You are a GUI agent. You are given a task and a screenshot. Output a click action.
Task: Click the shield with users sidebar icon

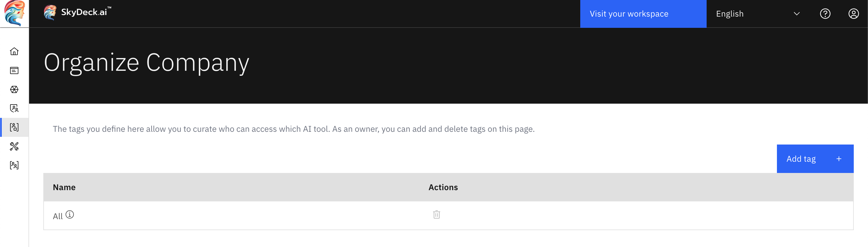(14, 108)
